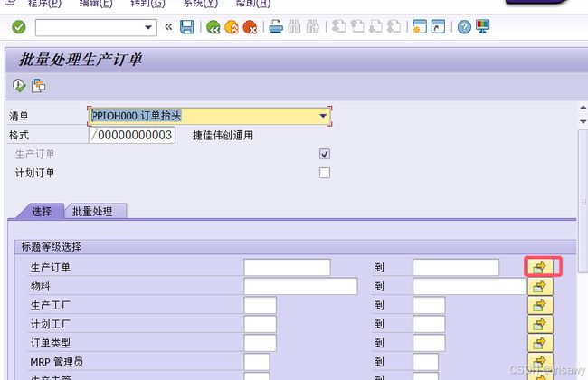Click the Print icon
The height and width of the screenshot is (380, 588).
(276, 27)
